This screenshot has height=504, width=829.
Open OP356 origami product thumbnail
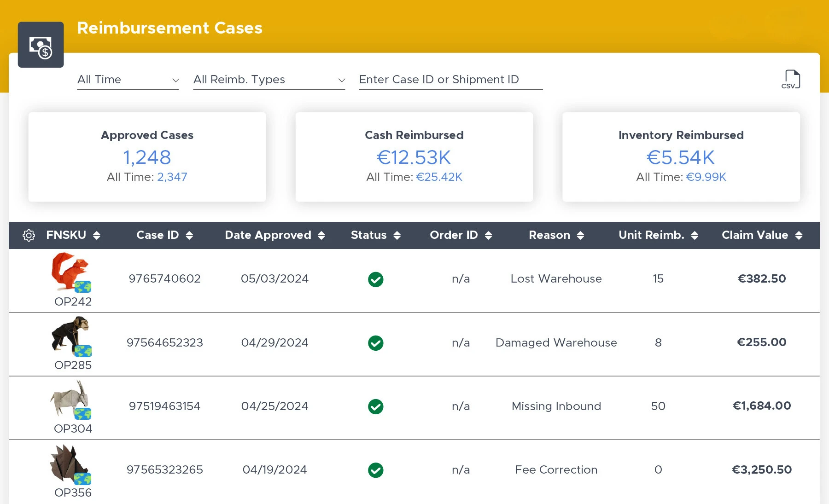tap(70, 464)
